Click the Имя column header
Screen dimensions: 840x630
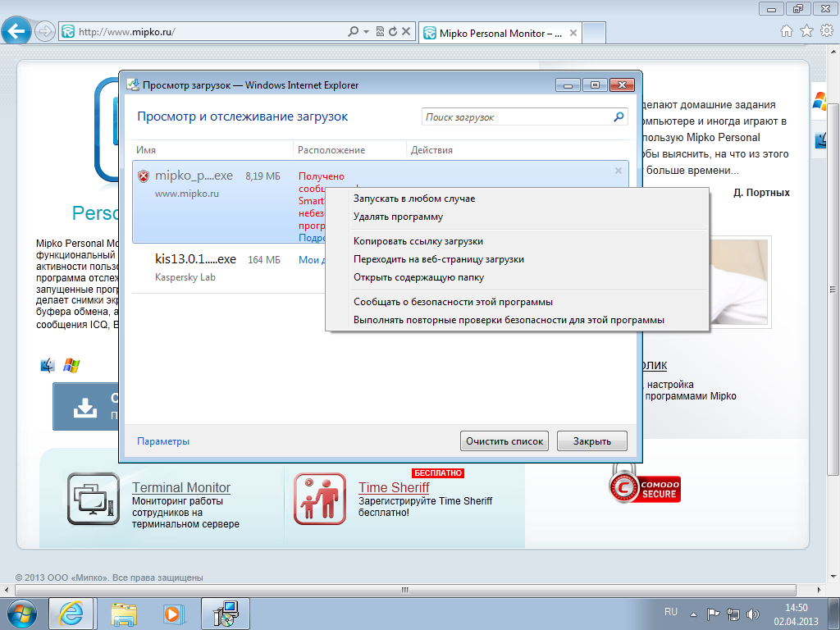pyautogui.click(x=146, y=150)
